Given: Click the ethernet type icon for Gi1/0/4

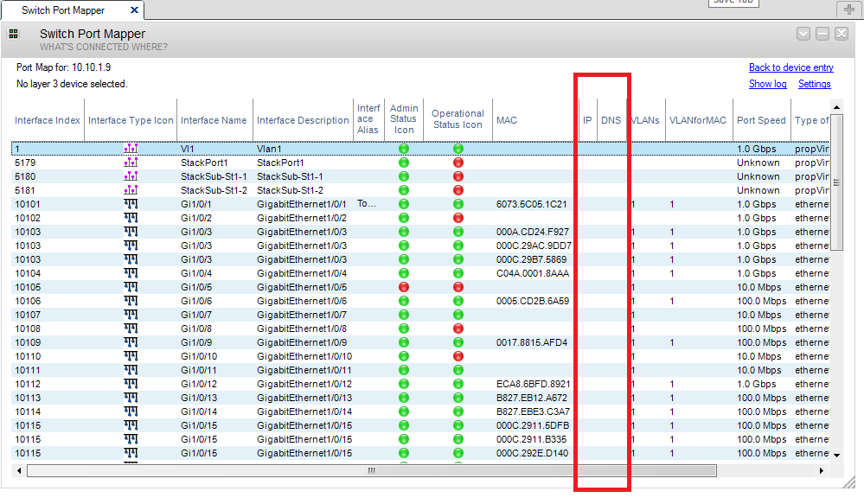Looking at the screenshot, I should click(131, 273).
